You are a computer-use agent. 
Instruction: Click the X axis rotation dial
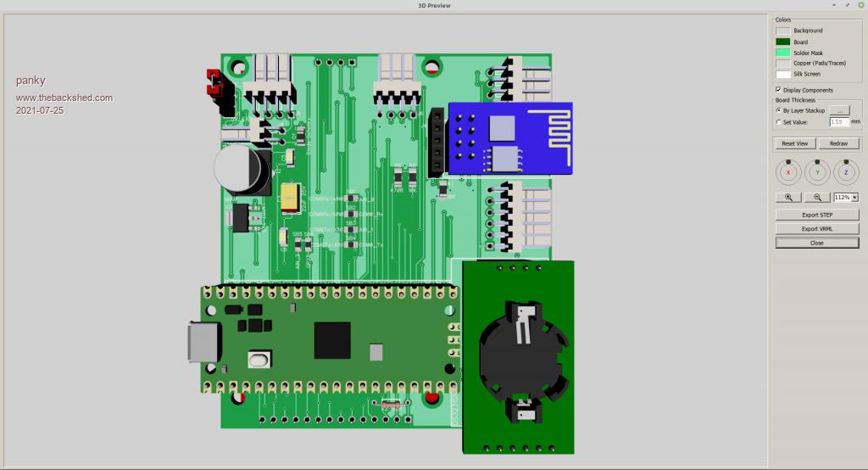[788, 172]
